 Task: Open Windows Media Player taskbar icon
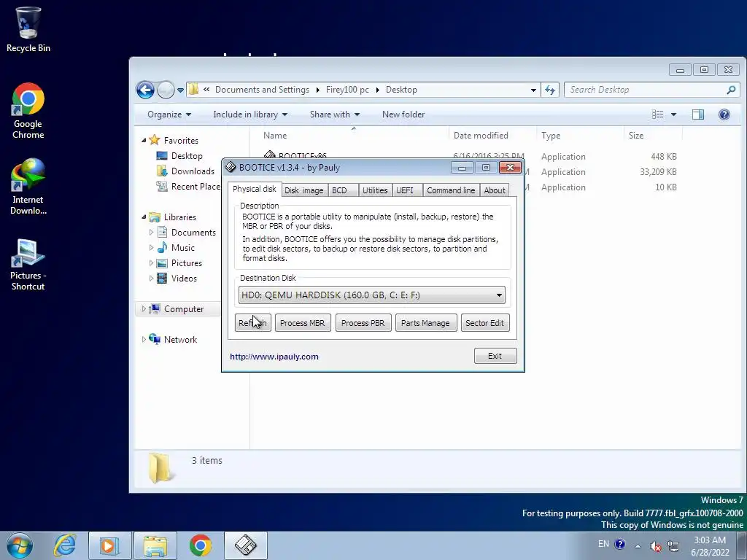click(109, 545)
